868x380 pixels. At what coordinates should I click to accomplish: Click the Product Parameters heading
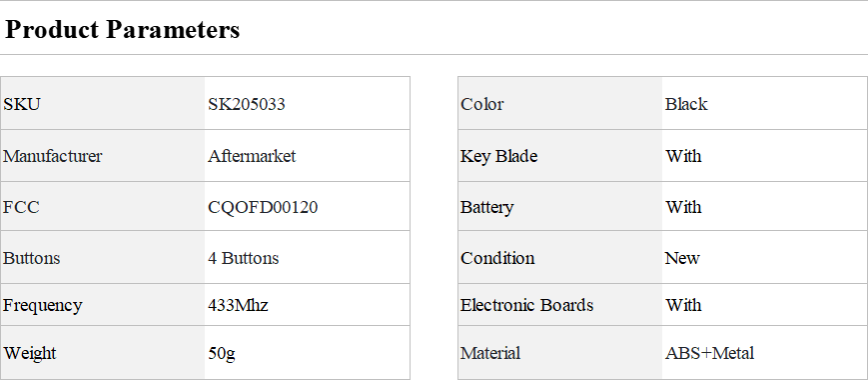click(122, 29)
